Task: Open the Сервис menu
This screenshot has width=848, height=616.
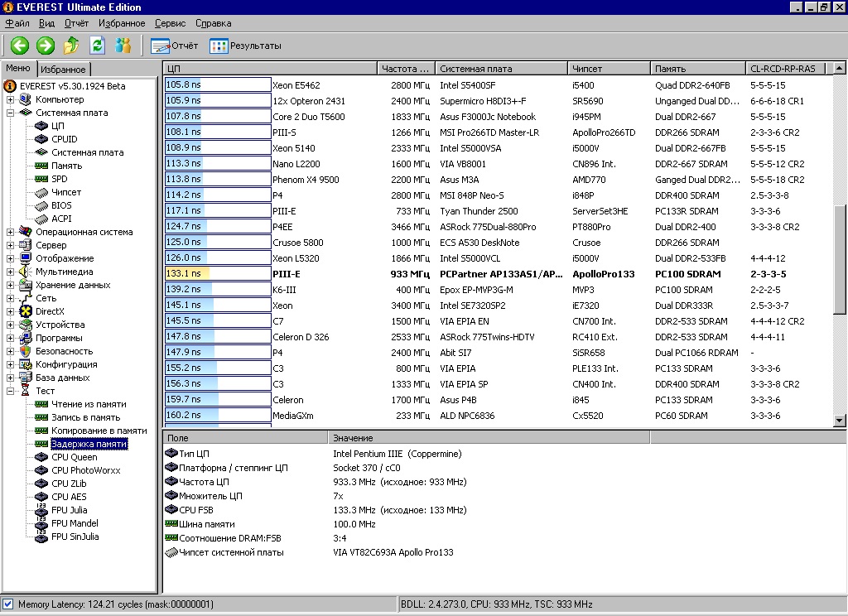Action: (171, 23)
